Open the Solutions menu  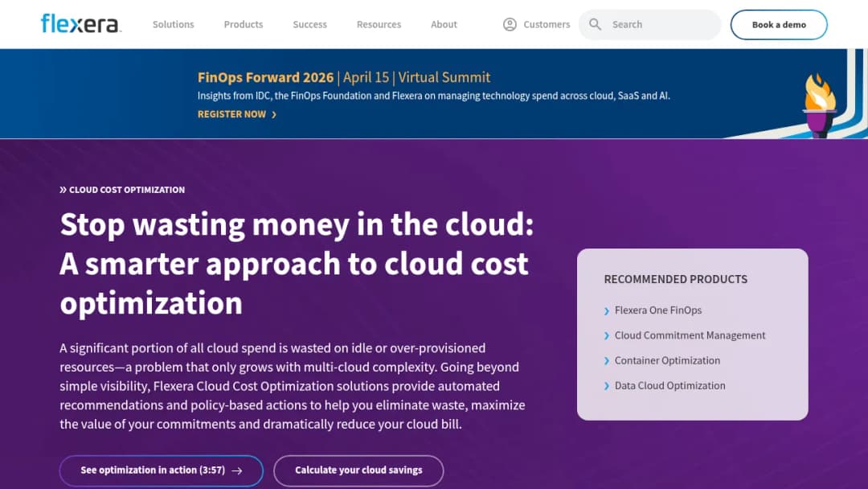(x=174, y=24)
